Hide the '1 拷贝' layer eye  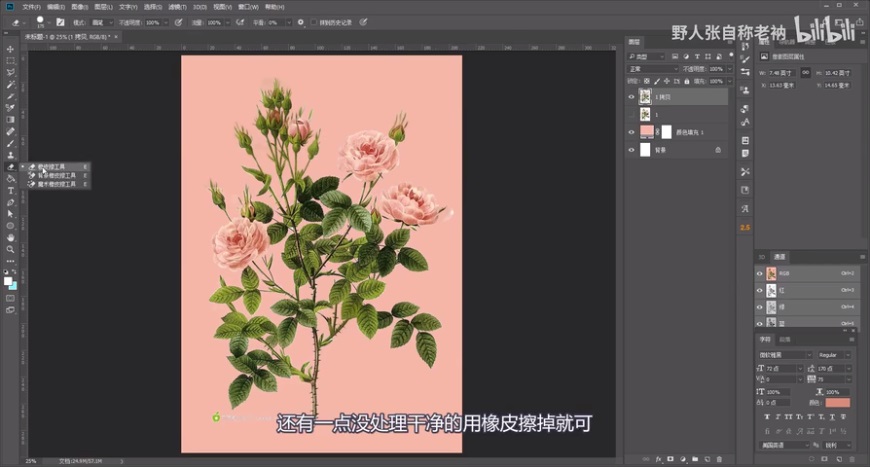click(x=631, y=97)
